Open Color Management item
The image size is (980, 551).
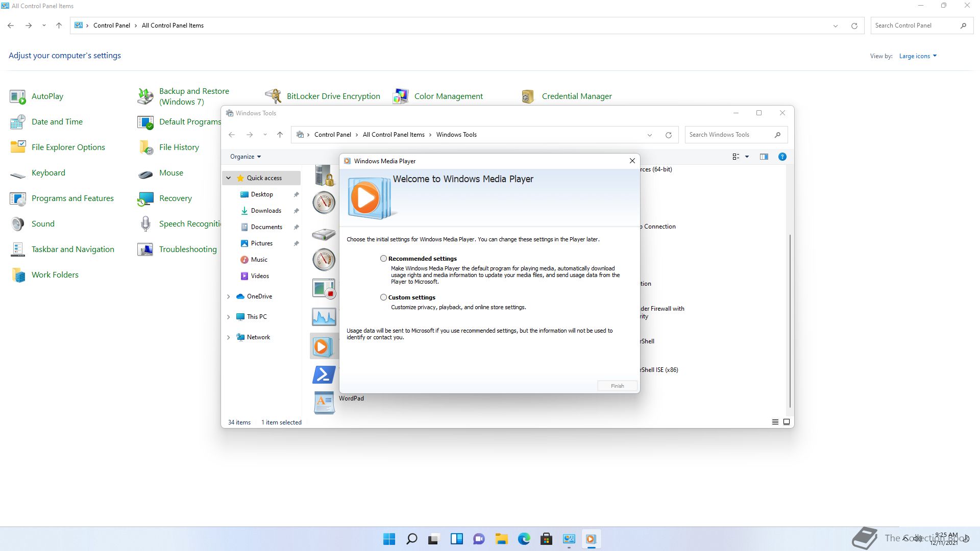438,96
